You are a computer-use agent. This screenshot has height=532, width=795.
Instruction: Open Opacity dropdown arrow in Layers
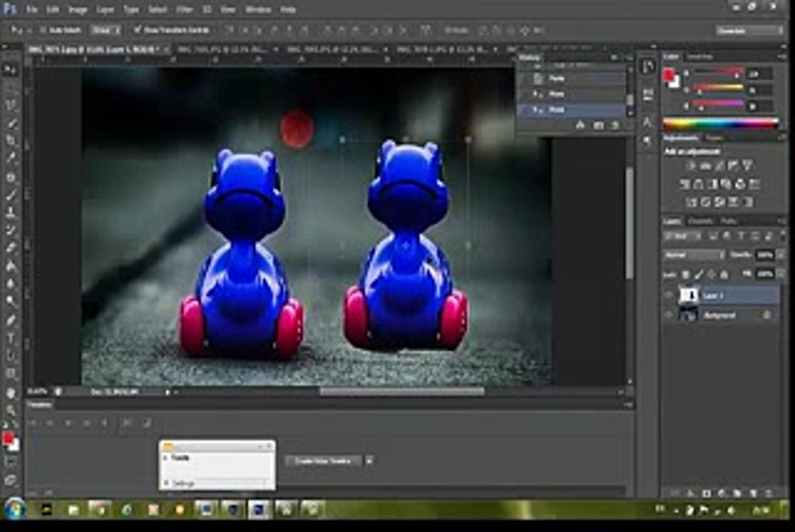781,255
